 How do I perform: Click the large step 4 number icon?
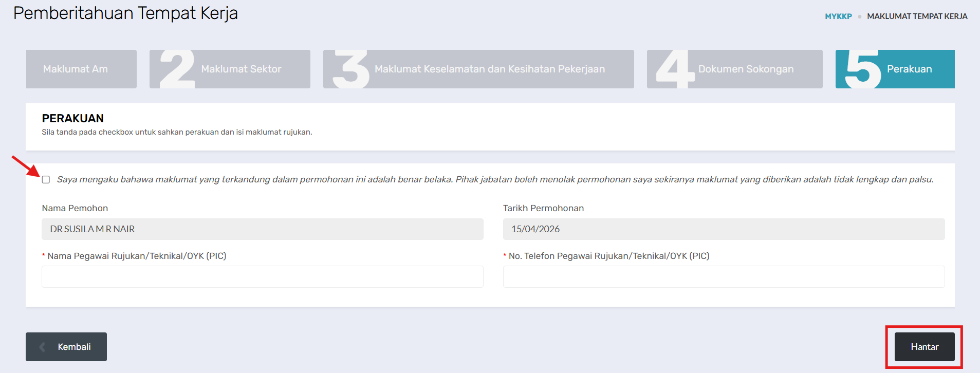click(x=674, y=69)
